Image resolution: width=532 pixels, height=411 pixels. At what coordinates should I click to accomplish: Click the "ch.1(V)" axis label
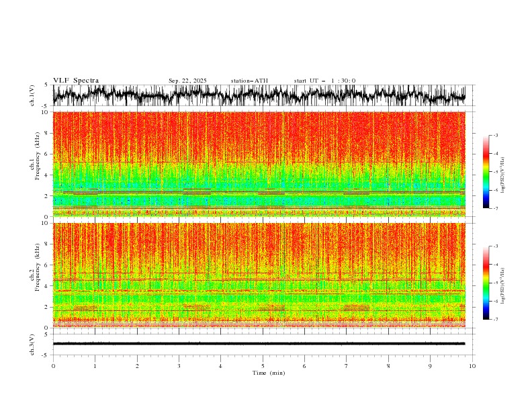pyautogui.click(x=32, y=95)
